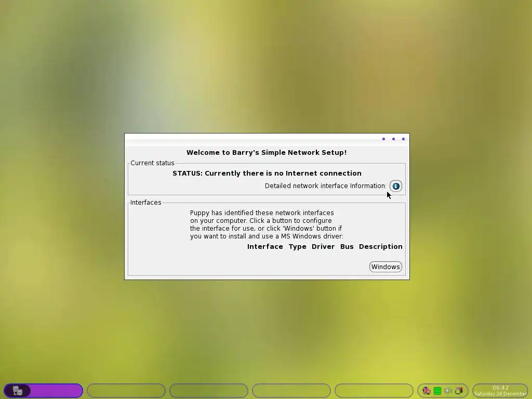Click the 'Interfaces' frame label
532x399 pixels.
point(146,203)
